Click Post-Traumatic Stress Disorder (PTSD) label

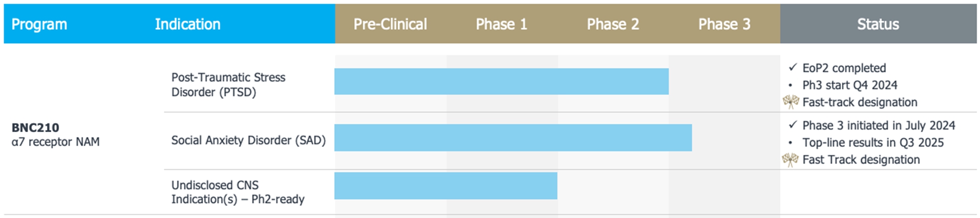click(228, 84)
